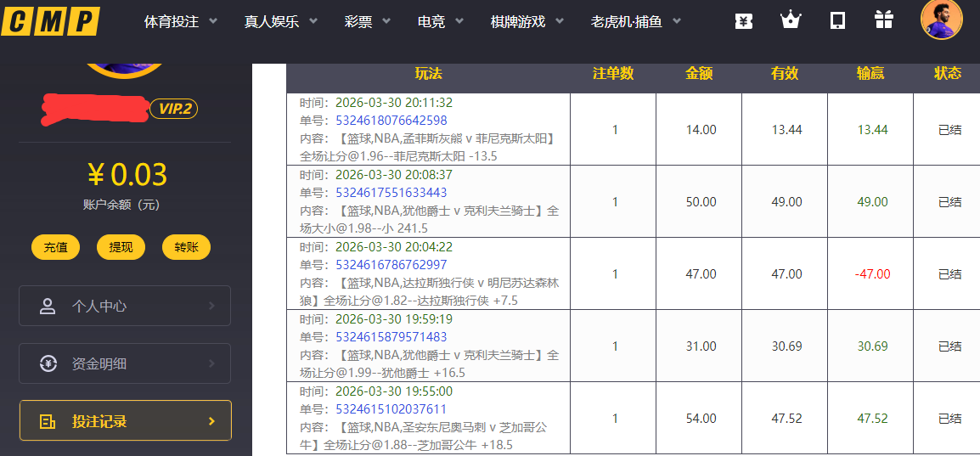Open the yen coupon ticket icon

pyautogui.click(x=742, y=20)
